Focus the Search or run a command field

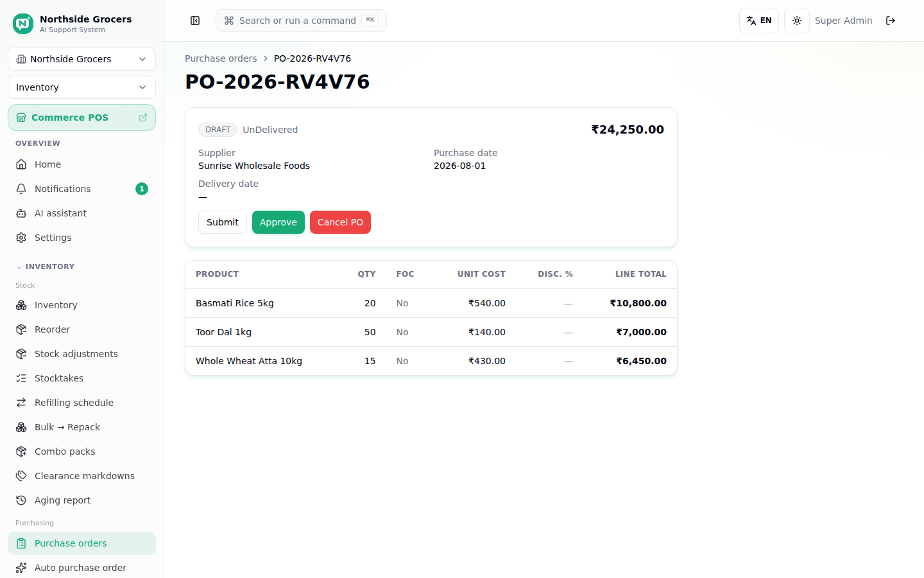(x=301, y=21)
